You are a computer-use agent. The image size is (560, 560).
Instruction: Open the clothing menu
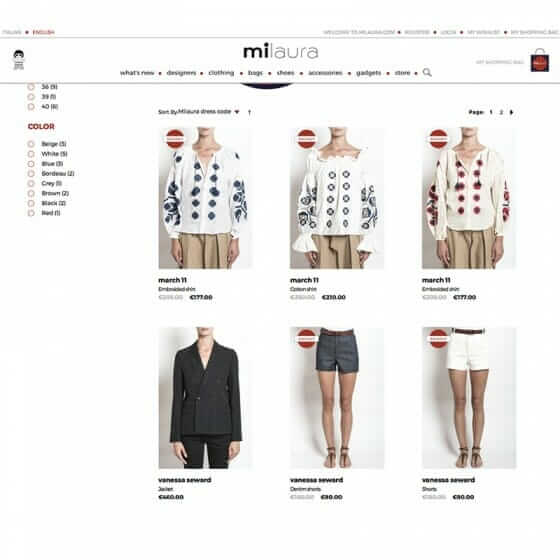click(221, 73)
